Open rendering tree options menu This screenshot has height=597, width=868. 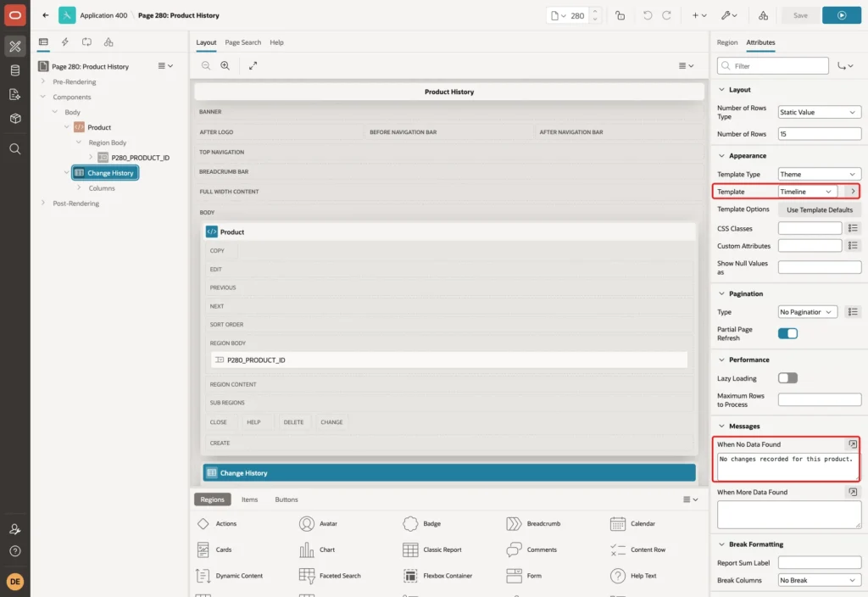[165, 66]
